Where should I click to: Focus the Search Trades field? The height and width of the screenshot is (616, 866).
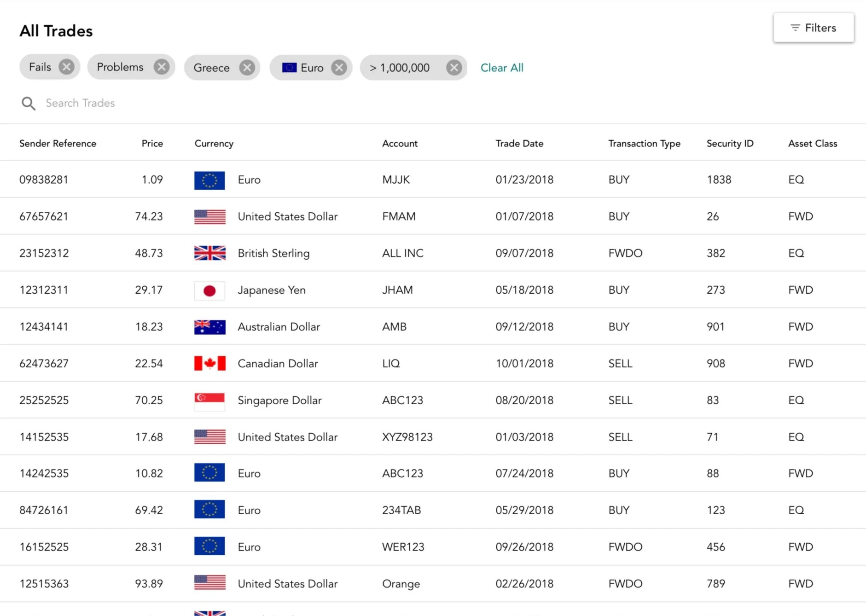point(80,103)
